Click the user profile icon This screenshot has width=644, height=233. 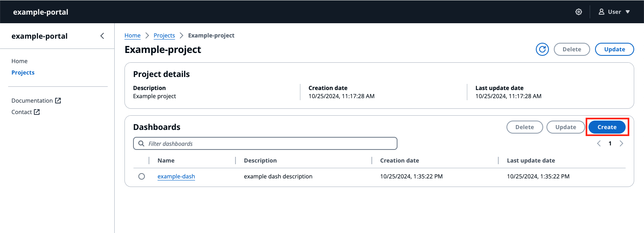coord(601,12)
